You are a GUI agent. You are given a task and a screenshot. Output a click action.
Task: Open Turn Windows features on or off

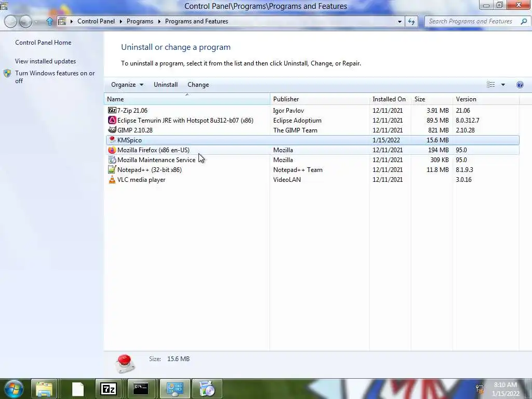pyautogui.click(x=55, y=77)
